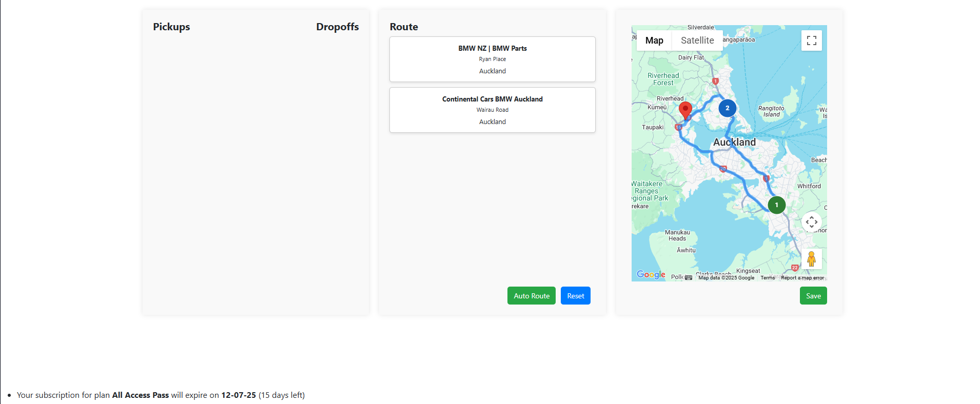
Task: Click the Dairy Flat map label
Action: [691, 57]
